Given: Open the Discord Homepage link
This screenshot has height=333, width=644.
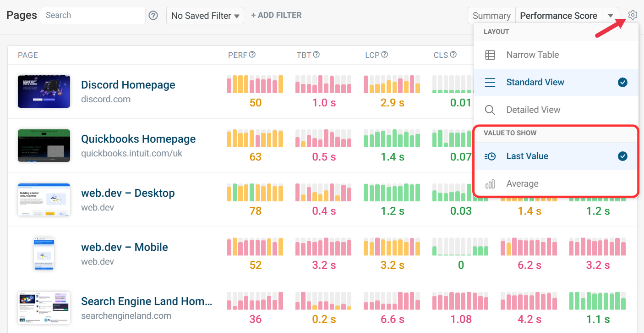Looking at the screenshot, I should pyautogui.click(x=128, y=85).
